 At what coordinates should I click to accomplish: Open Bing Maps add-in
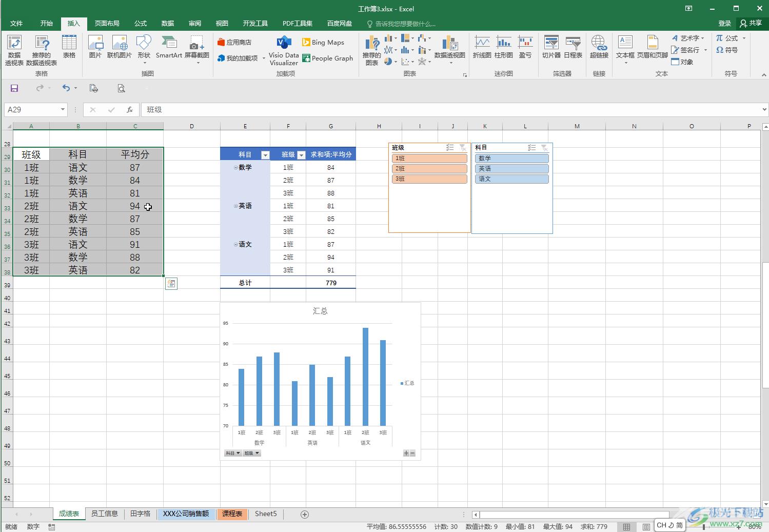[323, 42]
